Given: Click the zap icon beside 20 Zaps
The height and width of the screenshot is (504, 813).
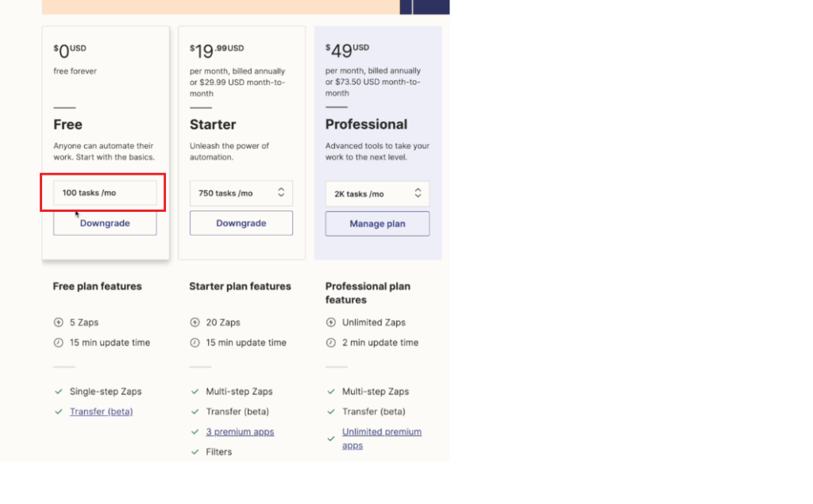Looking at the screenshot, I should pos(195,322).
